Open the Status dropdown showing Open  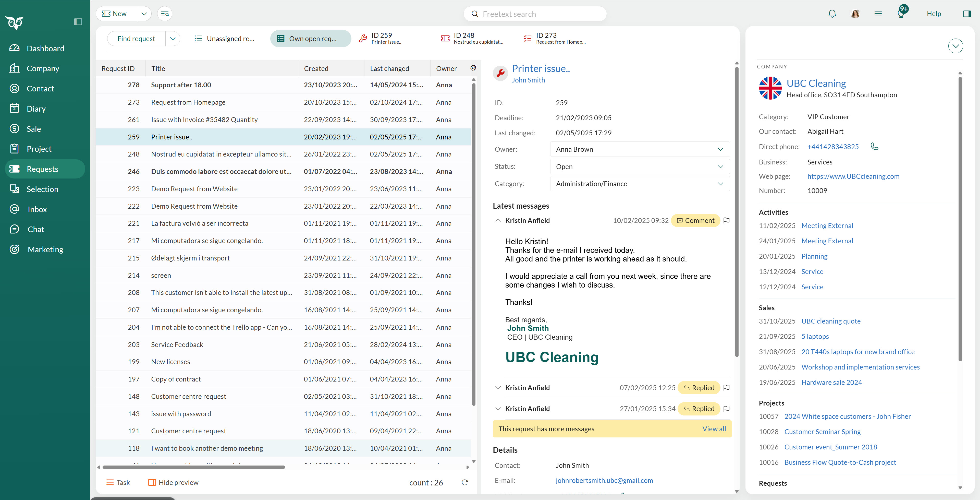640,166
